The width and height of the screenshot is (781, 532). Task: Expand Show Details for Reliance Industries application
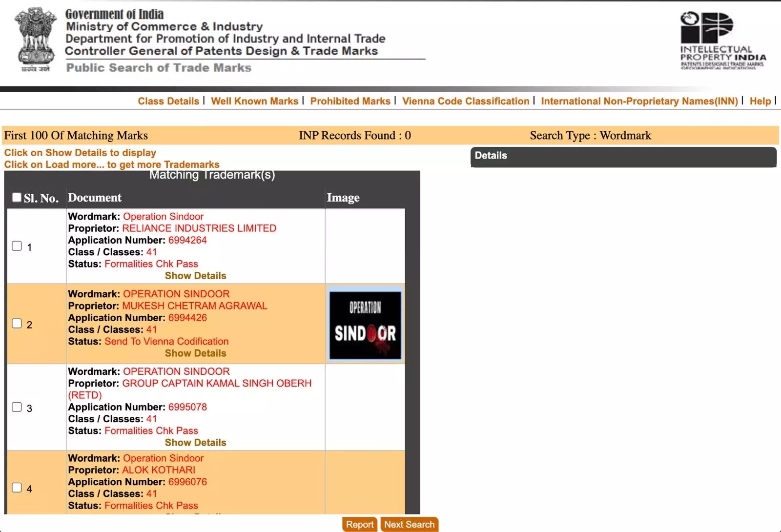tap(195, 276)
